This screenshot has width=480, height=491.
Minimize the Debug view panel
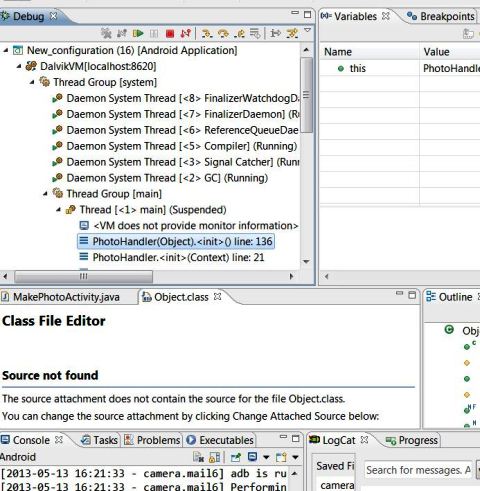tap(295, 14)
